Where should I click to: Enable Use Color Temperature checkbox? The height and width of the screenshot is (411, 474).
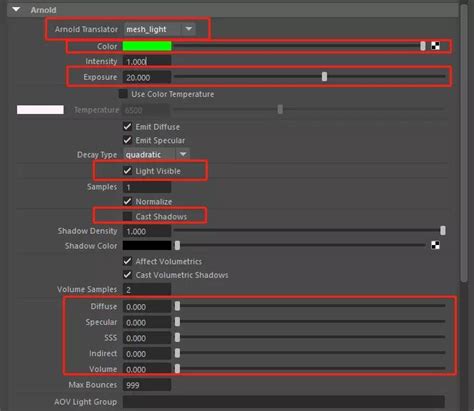pos(123,94)
